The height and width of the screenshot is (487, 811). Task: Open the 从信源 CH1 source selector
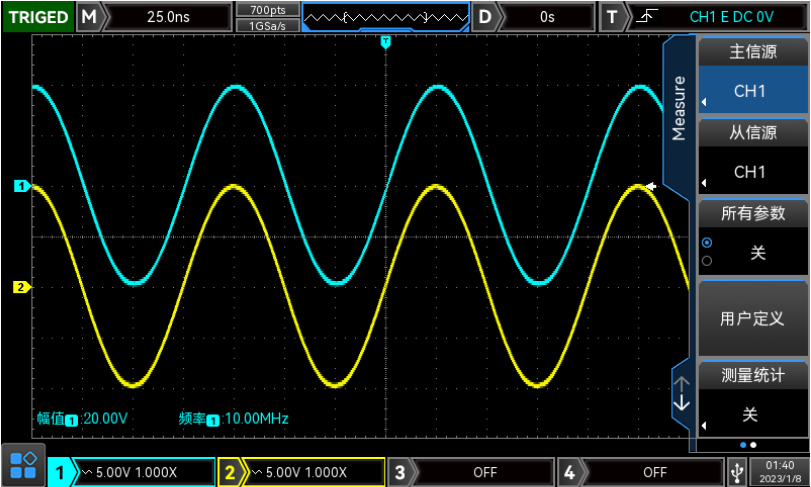[x=752, y=171]
